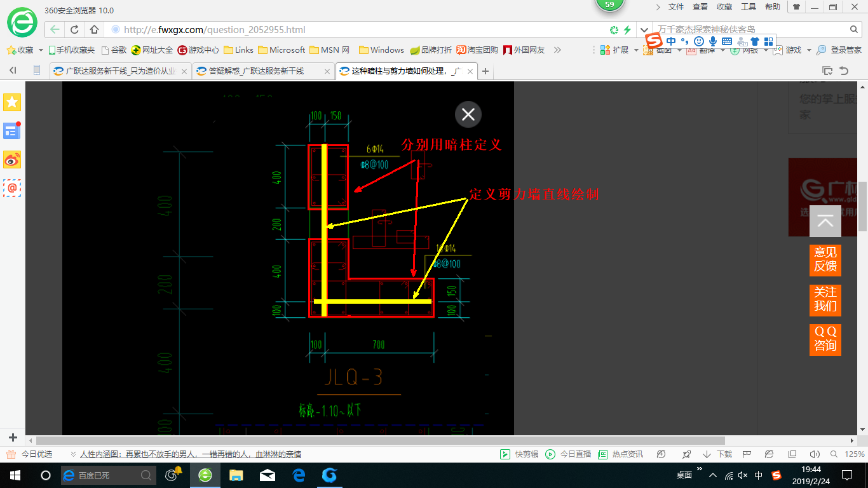Open 热点资讯 hot news
This screenshot has height=488, width=868.
(621, 454)
